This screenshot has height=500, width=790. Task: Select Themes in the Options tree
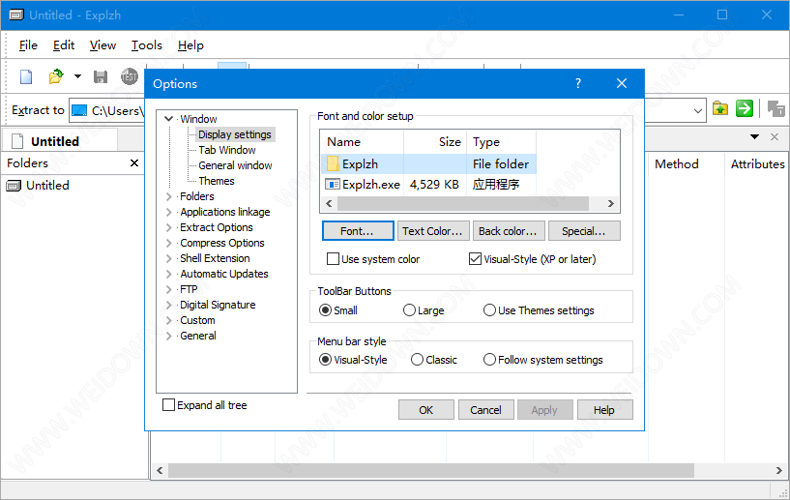tap(216, 181)
